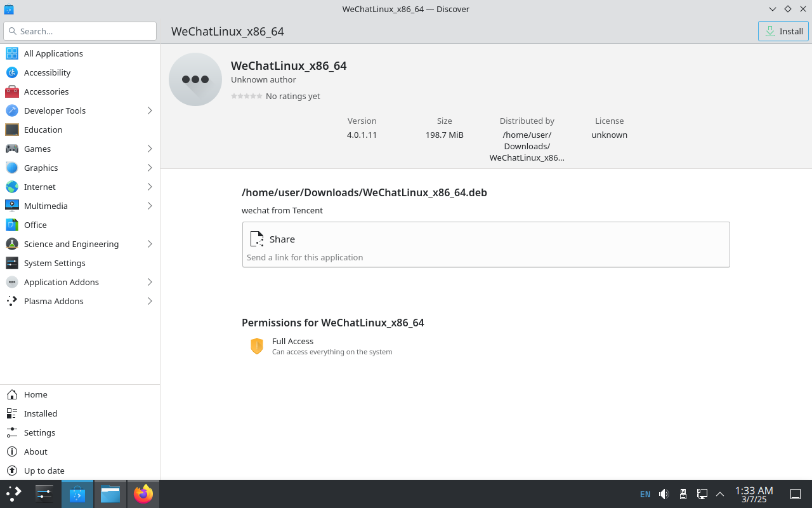This screenshot has width=812, height=508.
Task: Click the Discover icon in the taskbar
Action: tap(77, 493)
